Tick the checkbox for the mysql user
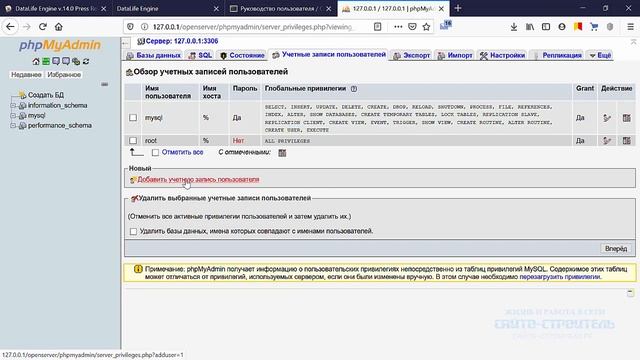This screenshot has width=640, height=360. pos(133,118)
